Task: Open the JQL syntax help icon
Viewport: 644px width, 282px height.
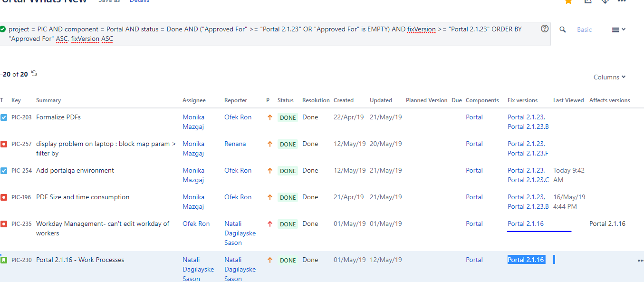Action: coord(545,29)
